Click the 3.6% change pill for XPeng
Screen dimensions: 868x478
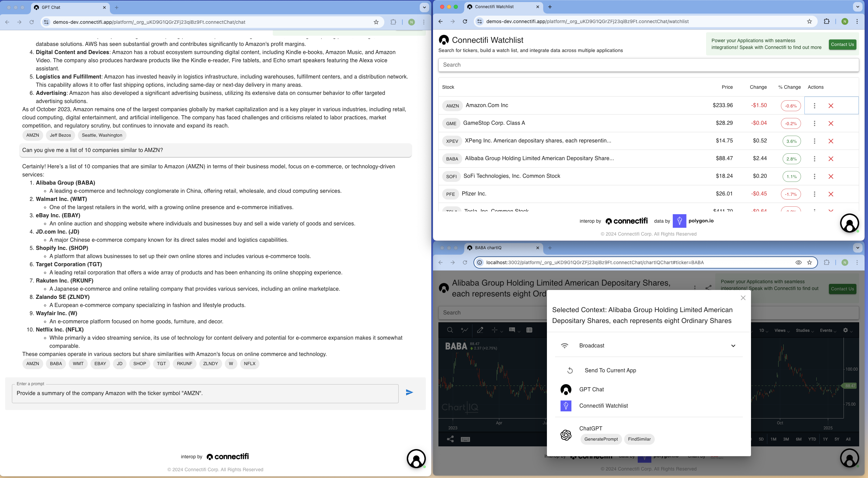pyautogui.click(x=791, y=141)
